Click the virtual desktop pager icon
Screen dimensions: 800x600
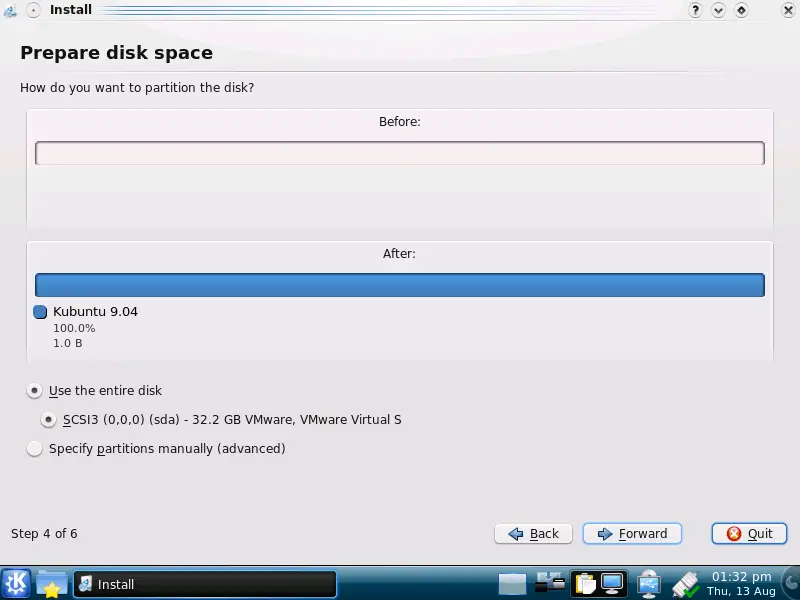coord(512,584)
